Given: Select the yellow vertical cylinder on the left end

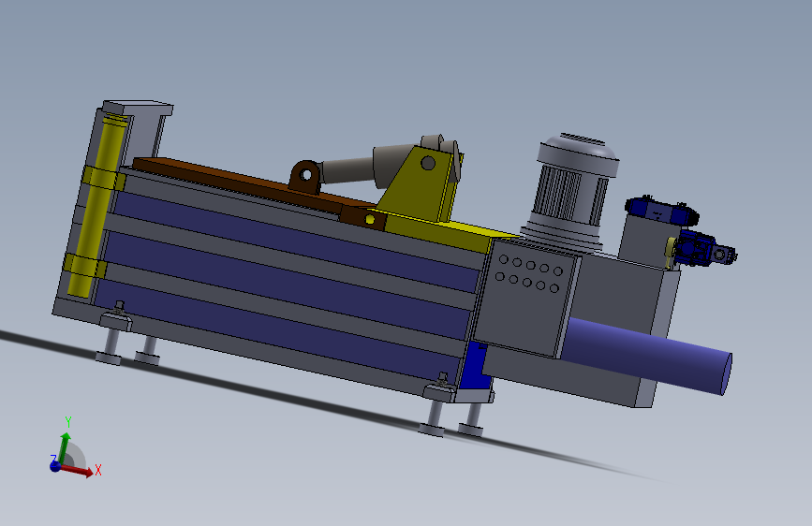Looking at the screenshot, I should coord(96,207).
